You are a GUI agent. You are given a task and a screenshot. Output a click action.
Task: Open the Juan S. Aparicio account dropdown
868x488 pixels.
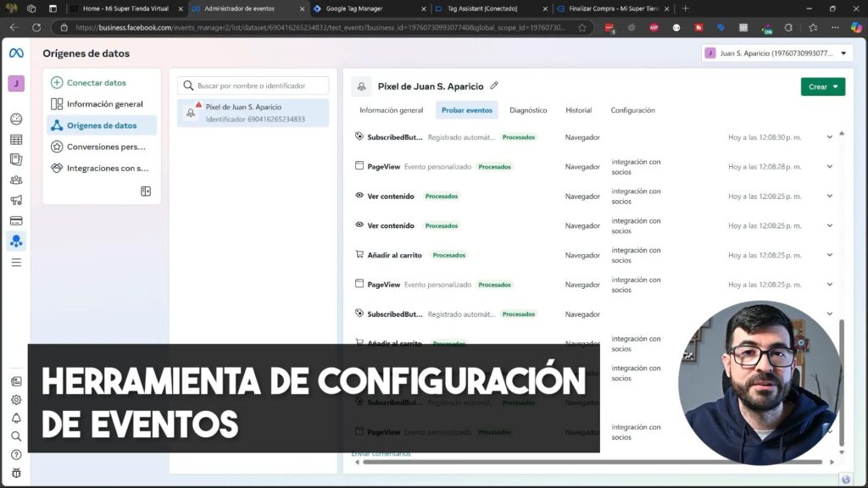(x=776, y=53)
